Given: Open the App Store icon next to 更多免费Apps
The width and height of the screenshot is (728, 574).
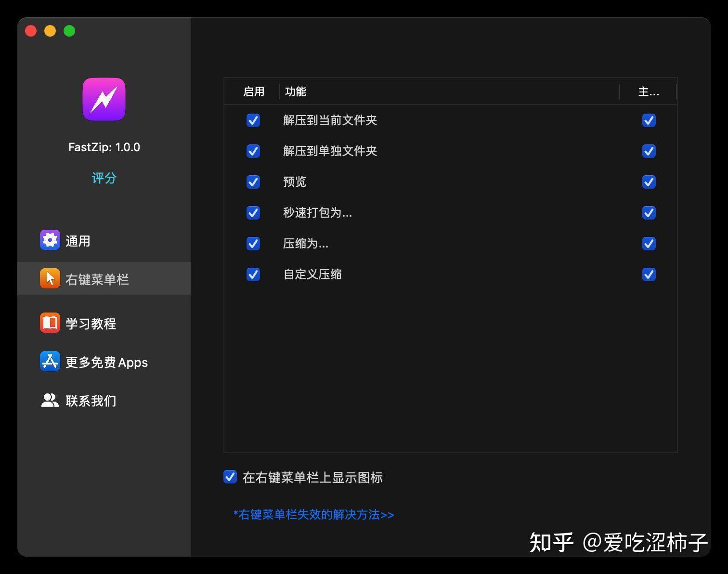Looking at the screenshot, I should click(49, 362).
